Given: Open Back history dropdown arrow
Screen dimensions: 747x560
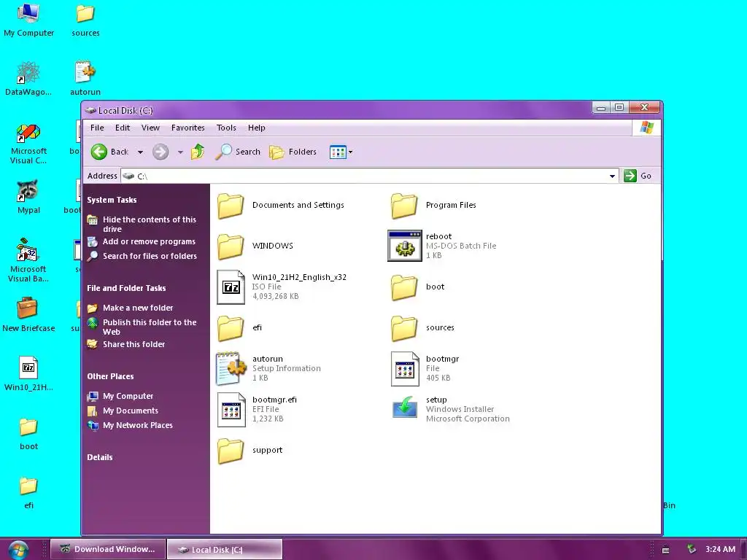Looking at the screenshot, I should 140,152.
